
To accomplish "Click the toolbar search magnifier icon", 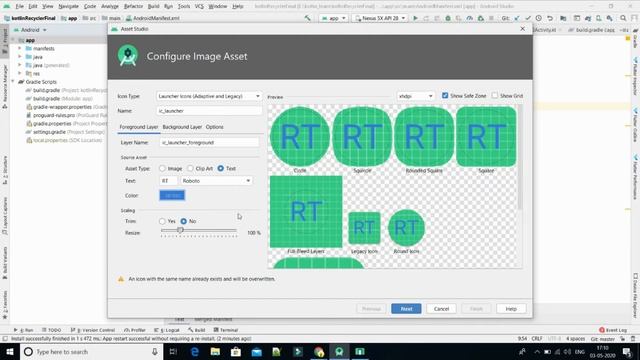I will tap(623, 18).
